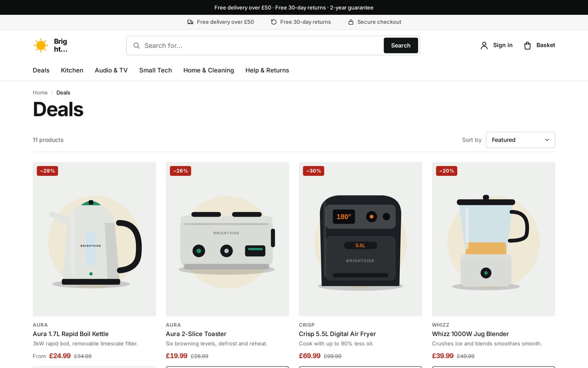The height and width of the screenshot is (368, 588).
Task: Open the Crisp Air Fryer product image
Action: [361, 239]
